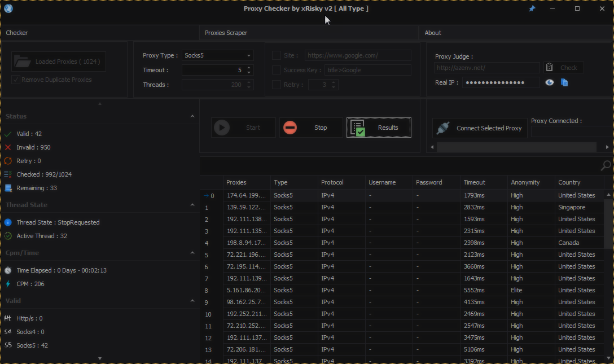Collapse the Cpm/Time section
614x364 pixels.
192,253
